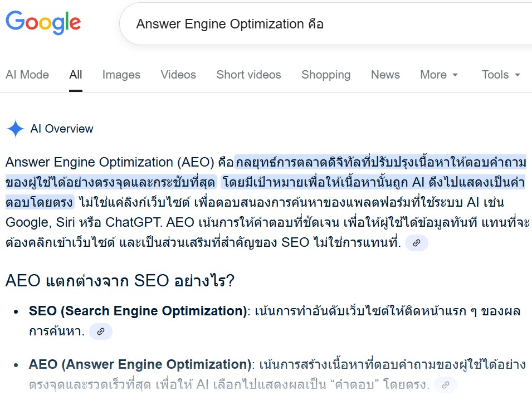Expand the More dropdown

[x=439, y=75]
